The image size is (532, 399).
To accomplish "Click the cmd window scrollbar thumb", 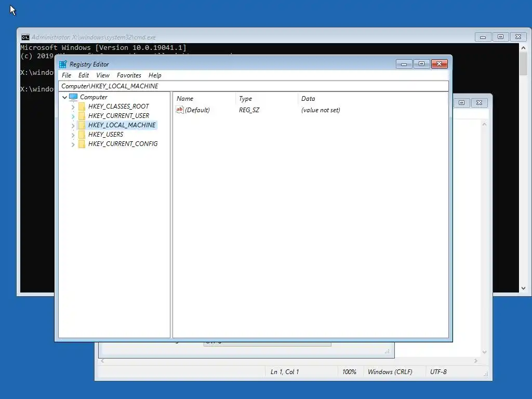I will (x=524, y=64).
